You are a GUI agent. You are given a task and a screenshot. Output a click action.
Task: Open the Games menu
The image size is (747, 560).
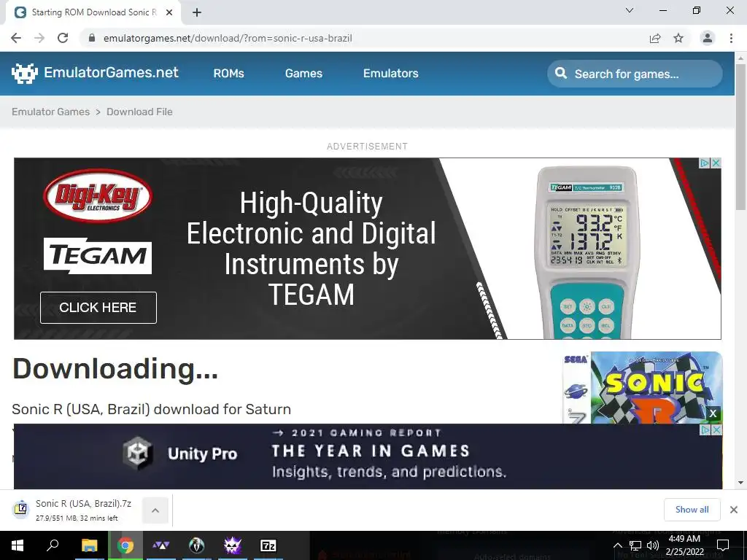pos(303,74)
